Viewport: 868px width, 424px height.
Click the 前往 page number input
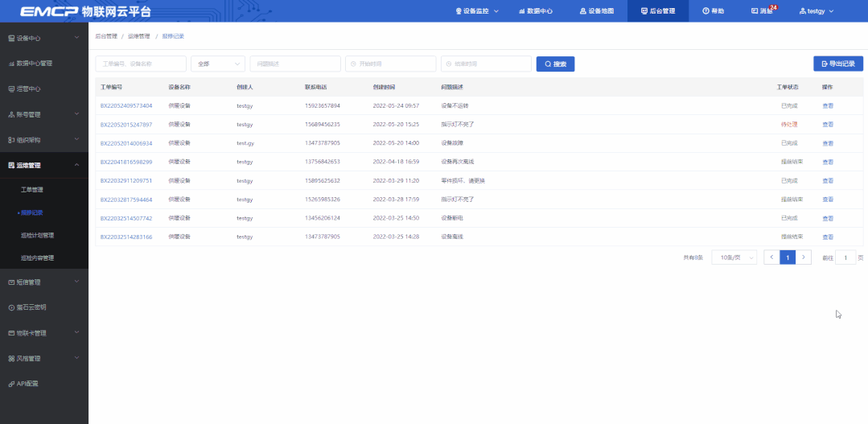click(x=845, y=257)
